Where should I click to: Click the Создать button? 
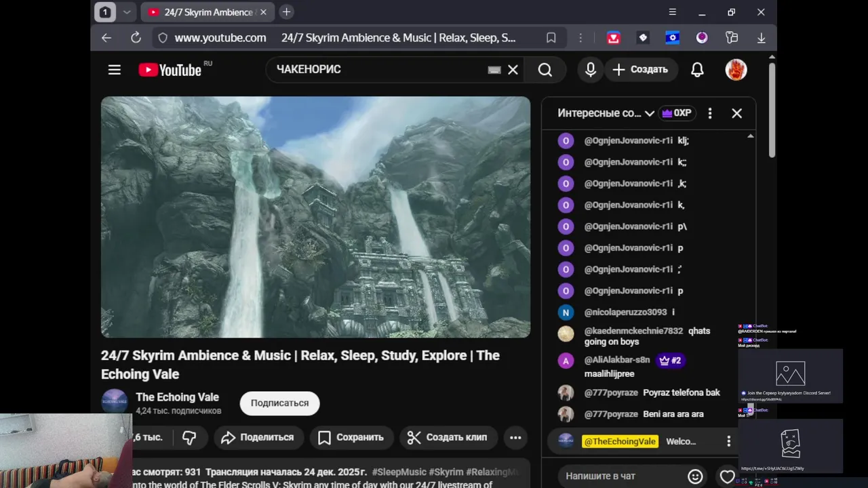640,70
